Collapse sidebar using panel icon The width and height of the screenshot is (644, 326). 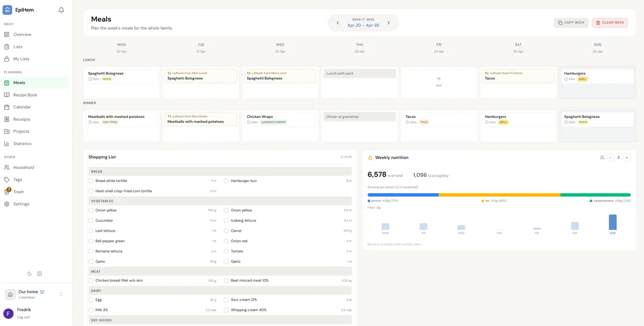click(40, 274)
